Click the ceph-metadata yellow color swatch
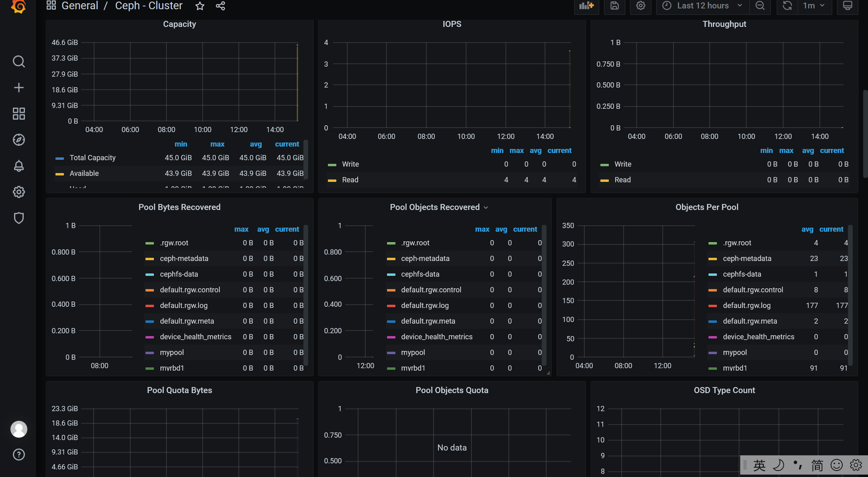The width and height of the screenshot is (868, 477). pyautogui.click(x=149, y=259)
